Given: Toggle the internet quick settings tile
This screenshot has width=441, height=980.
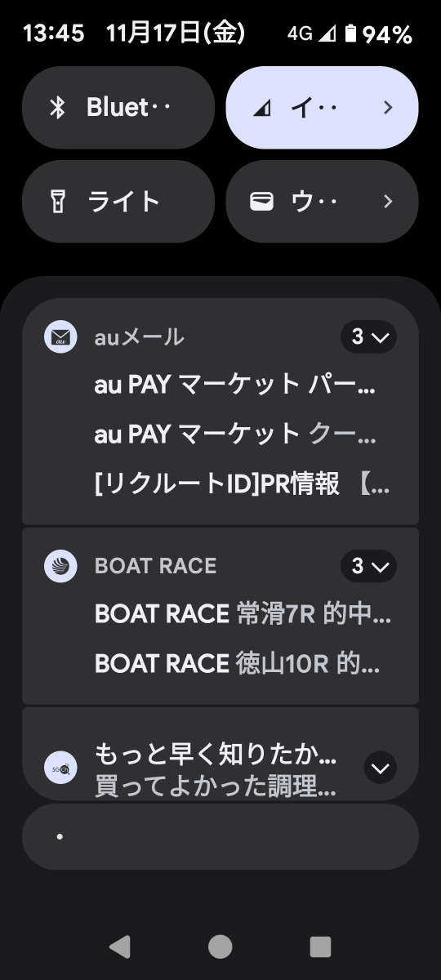Looking at the screenshot, I should pos(322,108).
